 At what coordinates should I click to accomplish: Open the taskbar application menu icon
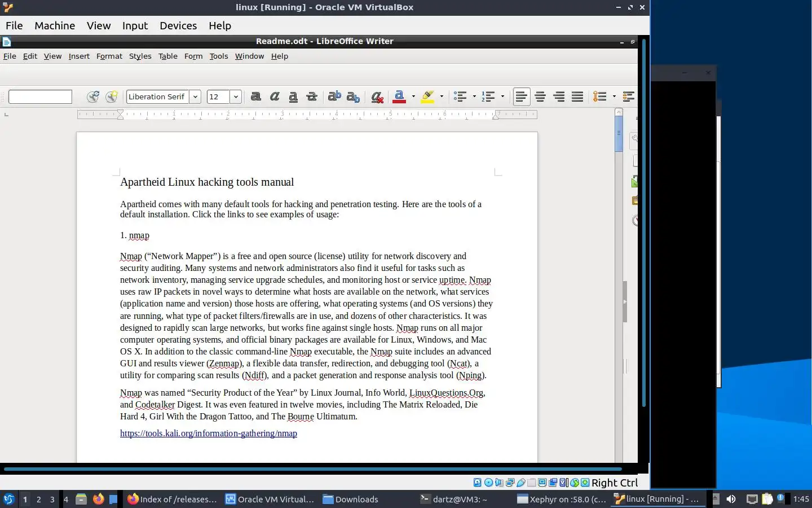click(x=9, y=499)
